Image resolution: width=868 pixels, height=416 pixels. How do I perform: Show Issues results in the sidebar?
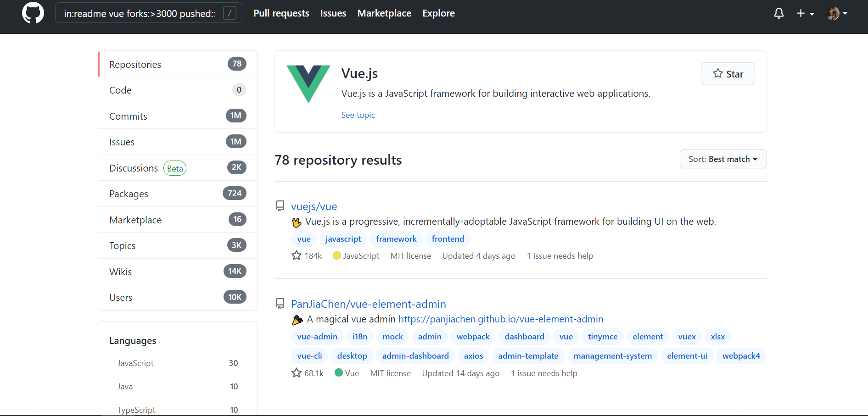pyautogui.click(x=178, y=142)
